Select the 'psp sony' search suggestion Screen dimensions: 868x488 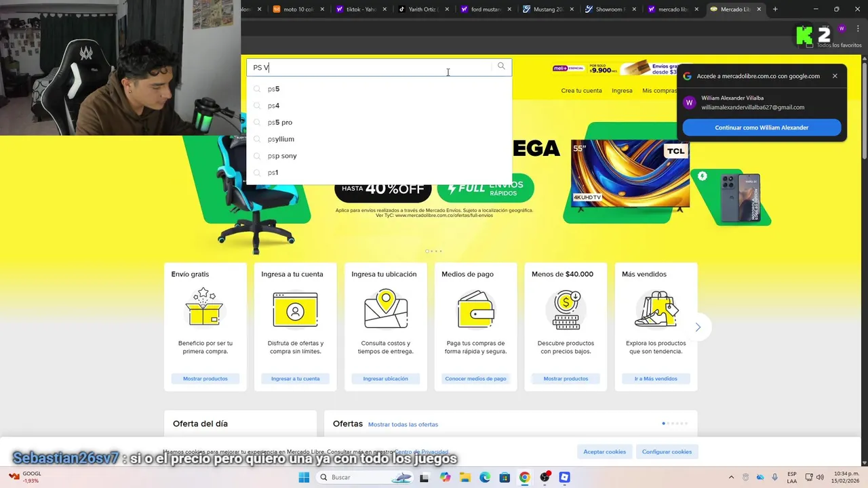click(x=379, y=156)
